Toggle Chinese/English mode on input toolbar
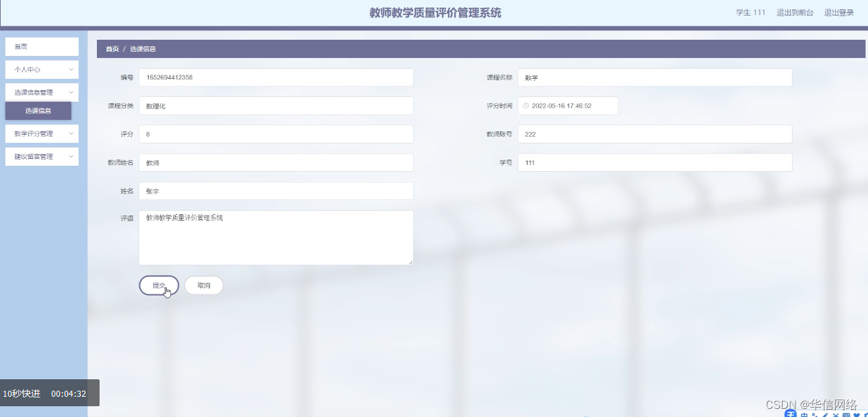This screenshot has width=868, height=417. pyautogui.click(x=805, y=414)
